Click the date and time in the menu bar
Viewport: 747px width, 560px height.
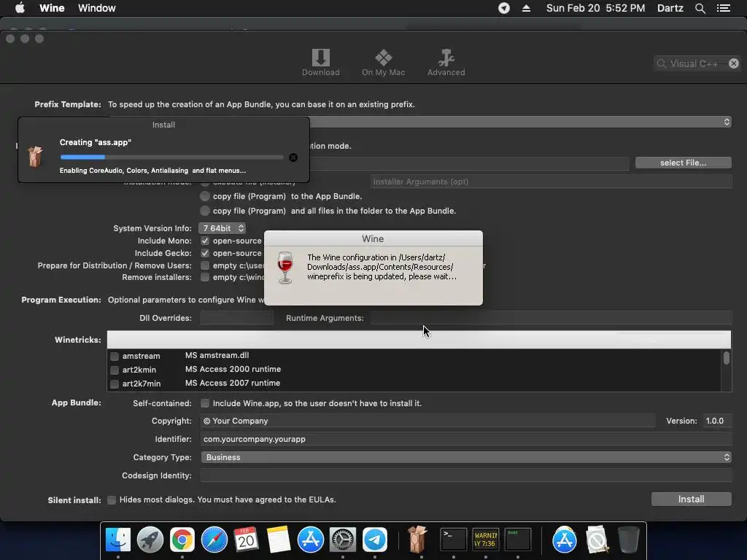coord(595,8)
